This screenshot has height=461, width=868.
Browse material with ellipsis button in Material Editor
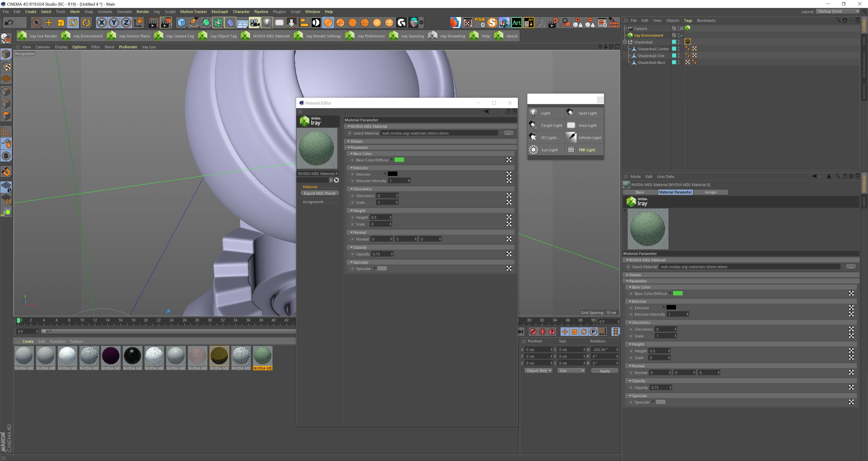[508, 133]
